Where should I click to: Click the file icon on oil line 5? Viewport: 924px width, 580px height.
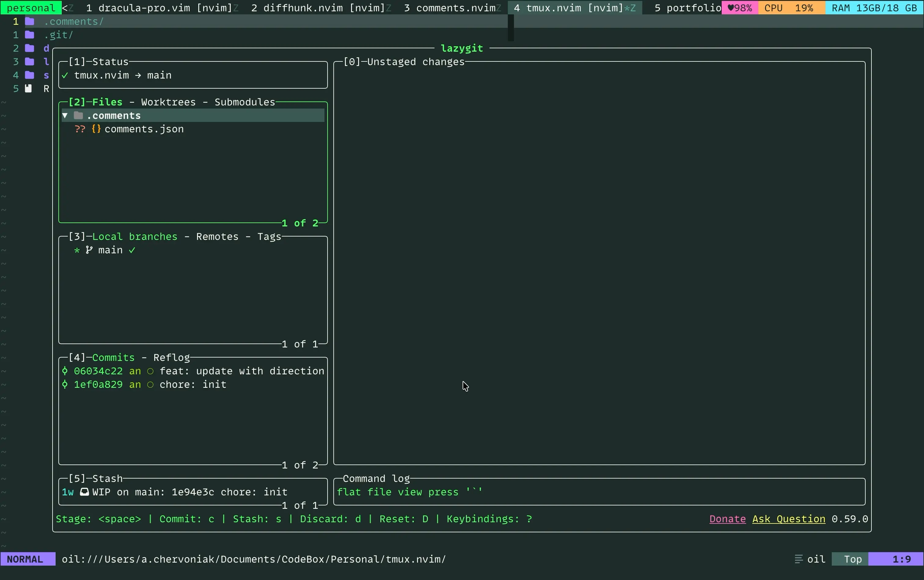[28, 89]
